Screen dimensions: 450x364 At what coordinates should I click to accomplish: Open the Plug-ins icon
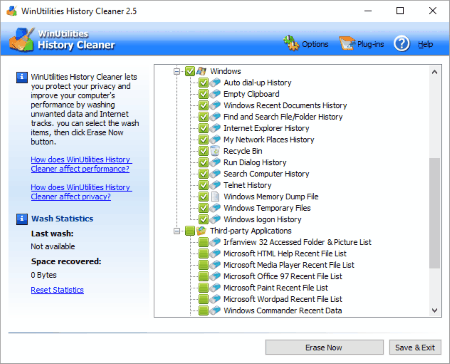[x=347, y=44]
